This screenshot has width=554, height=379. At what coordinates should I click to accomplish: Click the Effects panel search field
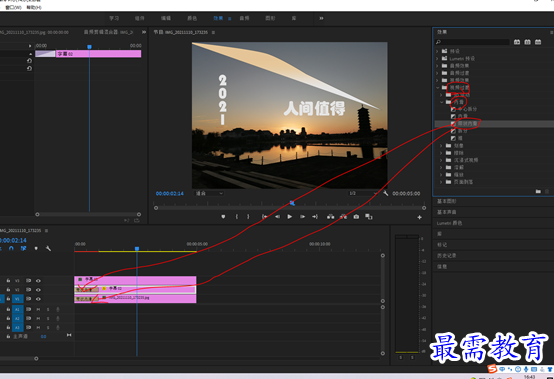pos(473,42)
